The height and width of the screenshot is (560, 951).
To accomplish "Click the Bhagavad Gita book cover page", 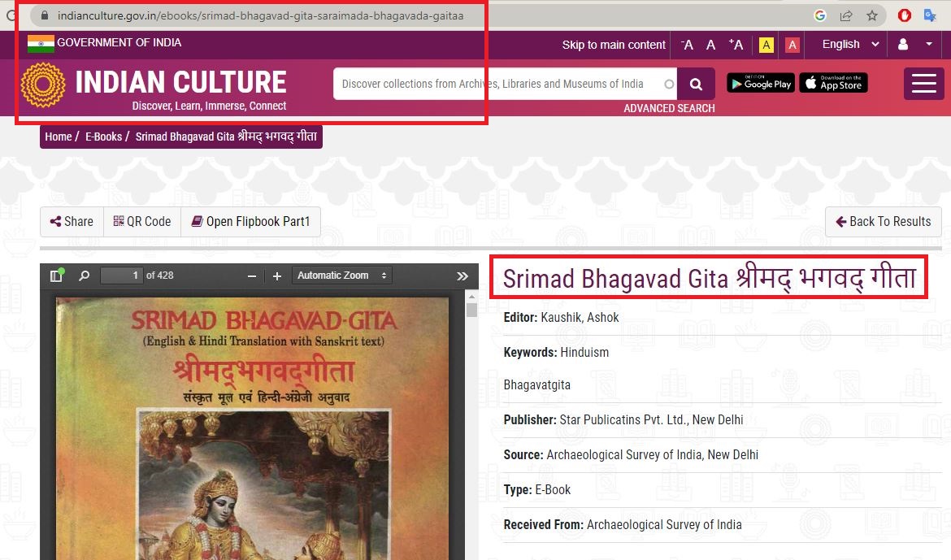I will coord(252,428).
